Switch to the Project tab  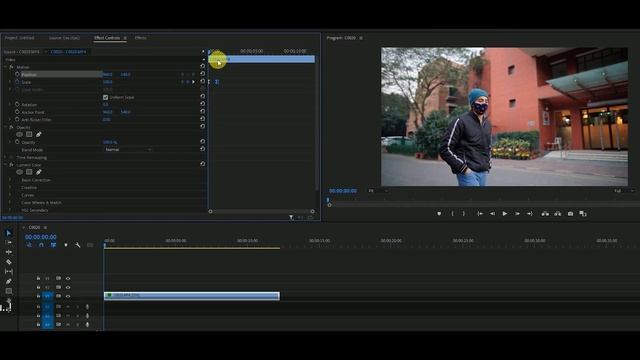coord(20,38)
